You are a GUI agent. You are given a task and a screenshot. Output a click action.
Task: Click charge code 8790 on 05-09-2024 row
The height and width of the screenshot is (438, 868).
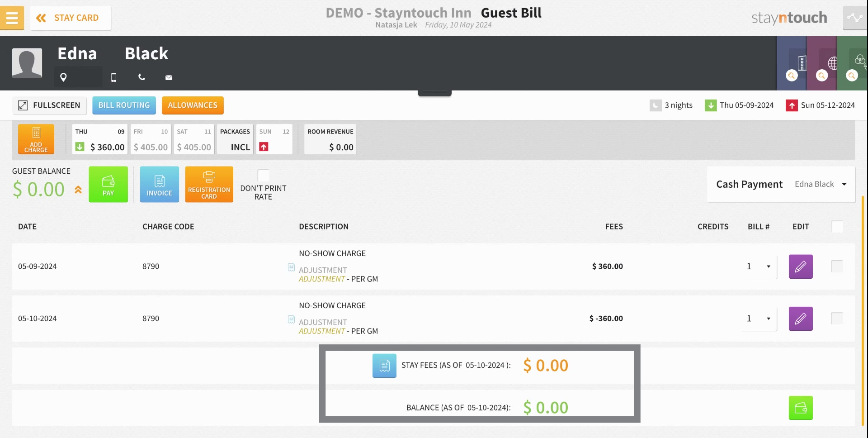(x=151, y=267)
